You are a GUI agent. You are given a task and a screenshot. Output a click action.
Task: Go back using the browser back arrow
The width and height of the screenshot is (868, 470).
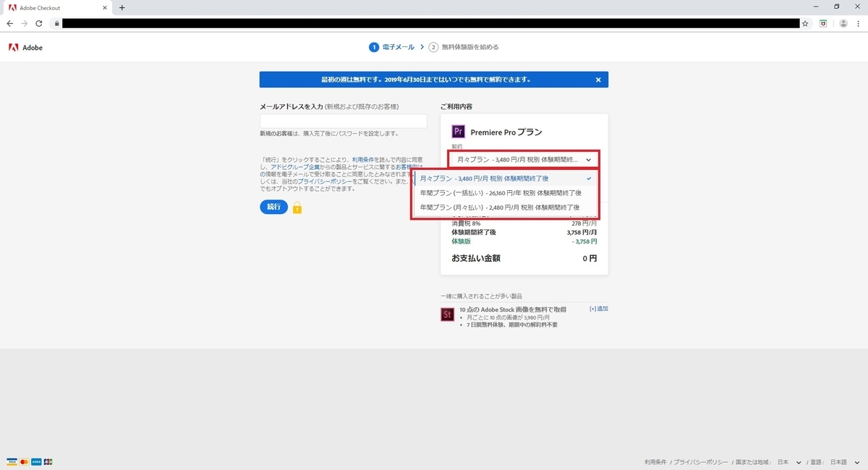[x=9, y=23]
